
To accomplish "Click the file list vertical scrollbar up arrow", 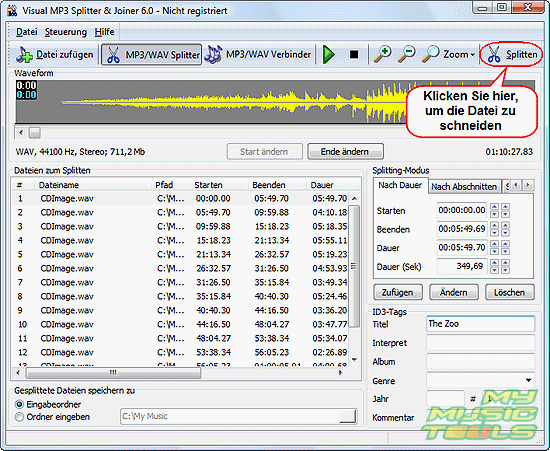I will [354, 198].
